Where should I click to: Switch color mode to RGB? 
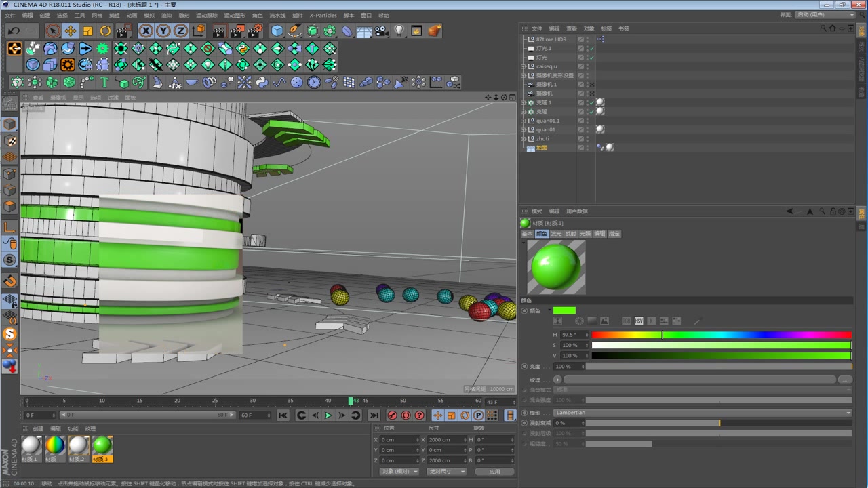pos(626,321)
